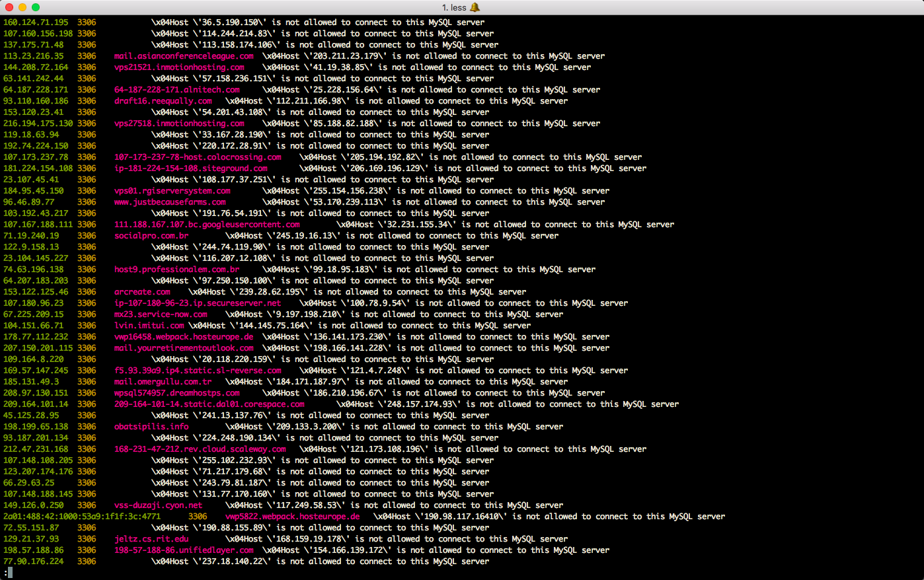
Task: Click the socialpro.com.br hostname
Action: [151, 236]
